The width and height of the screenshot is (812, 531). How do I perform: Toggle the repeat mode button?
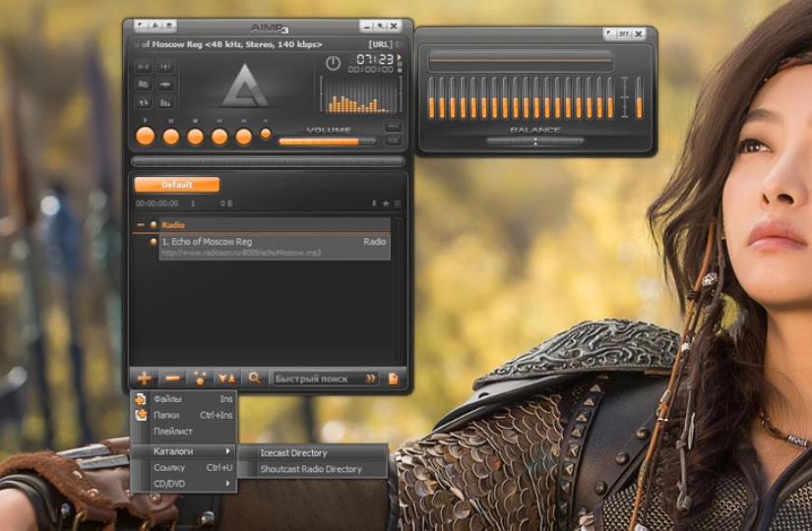[x=144, y=101]
